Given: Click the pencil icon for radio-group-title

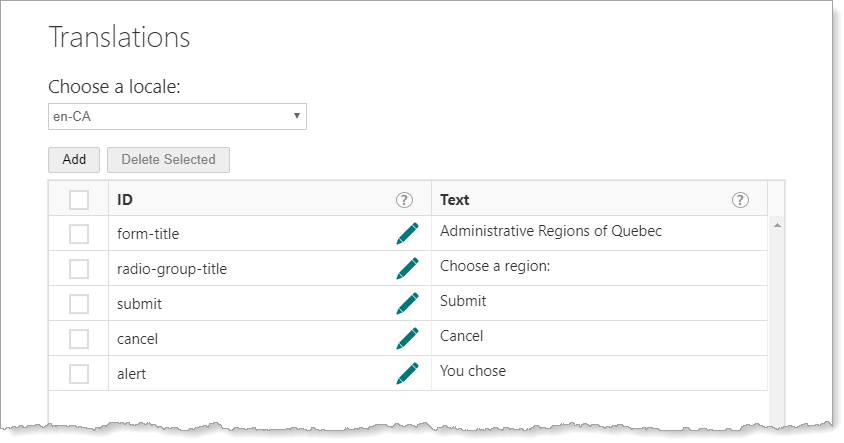Looking at the screenshot, I should tap(407, 268).
